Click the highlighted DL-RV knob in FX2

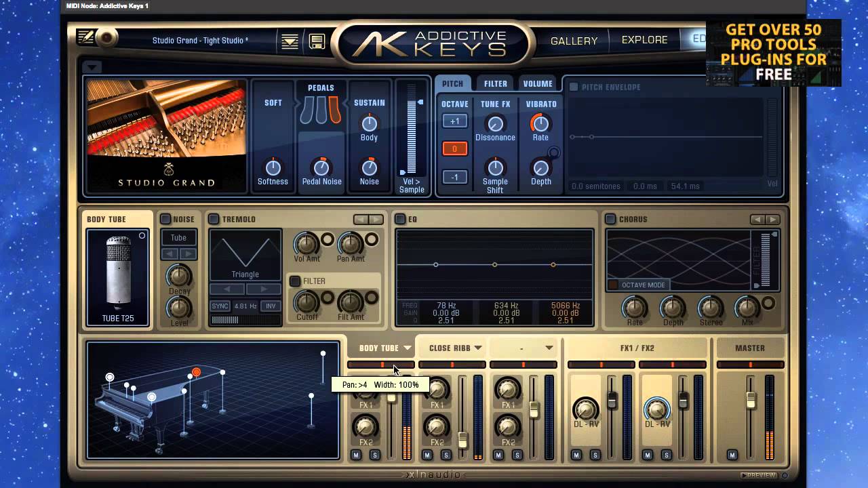pos(656,409)
